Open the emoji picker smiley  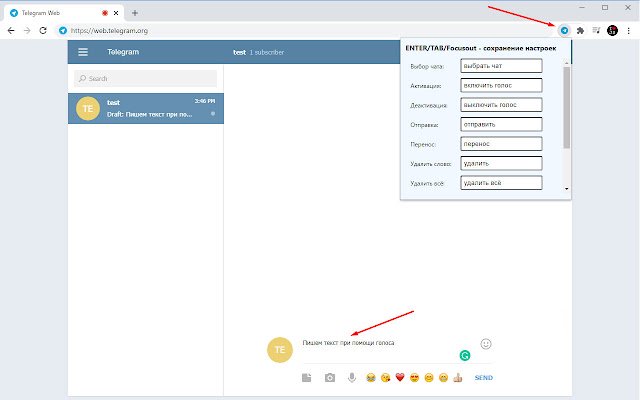(x=486, y=344)
